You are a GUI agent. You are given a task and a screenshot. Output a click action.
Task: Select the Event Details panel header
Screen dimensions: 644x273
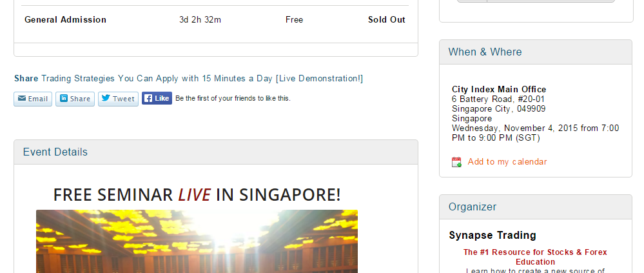[x=216, y=152]
